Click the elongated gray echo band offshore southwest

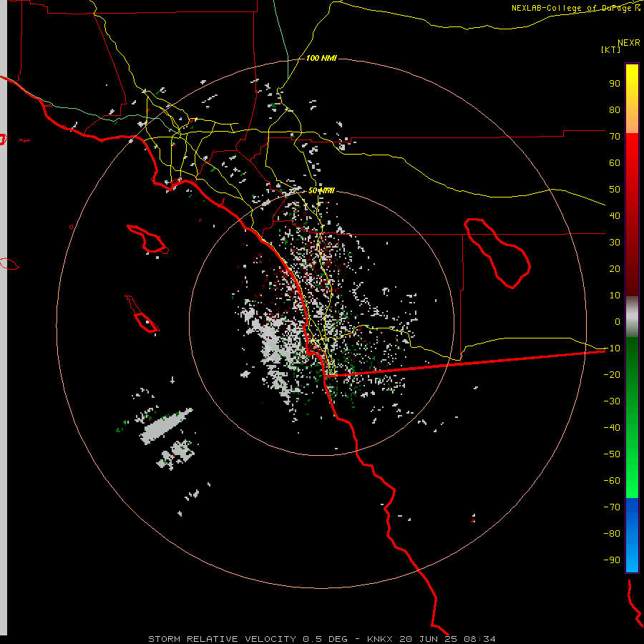click(166, 426)
